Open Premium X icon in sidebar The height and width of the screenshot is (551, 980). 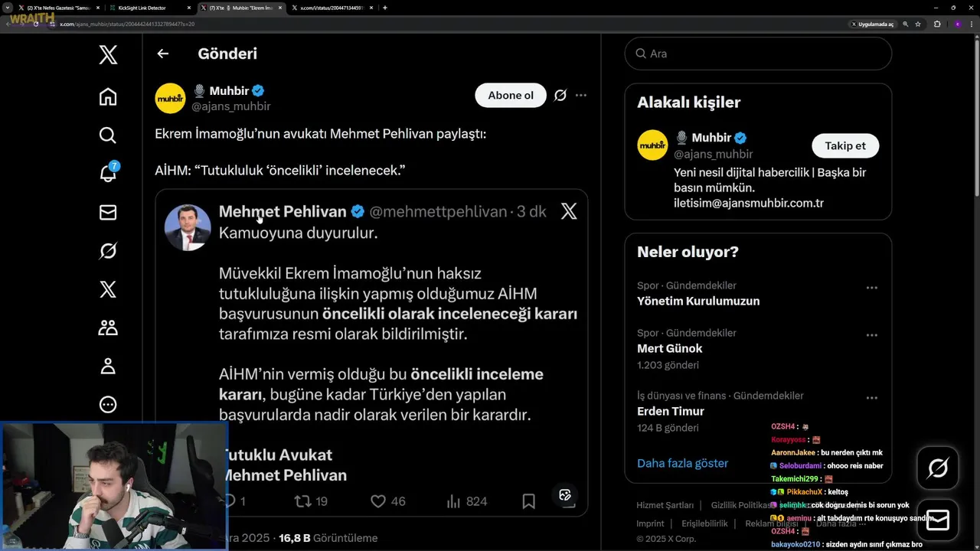(x=108, y=289)
